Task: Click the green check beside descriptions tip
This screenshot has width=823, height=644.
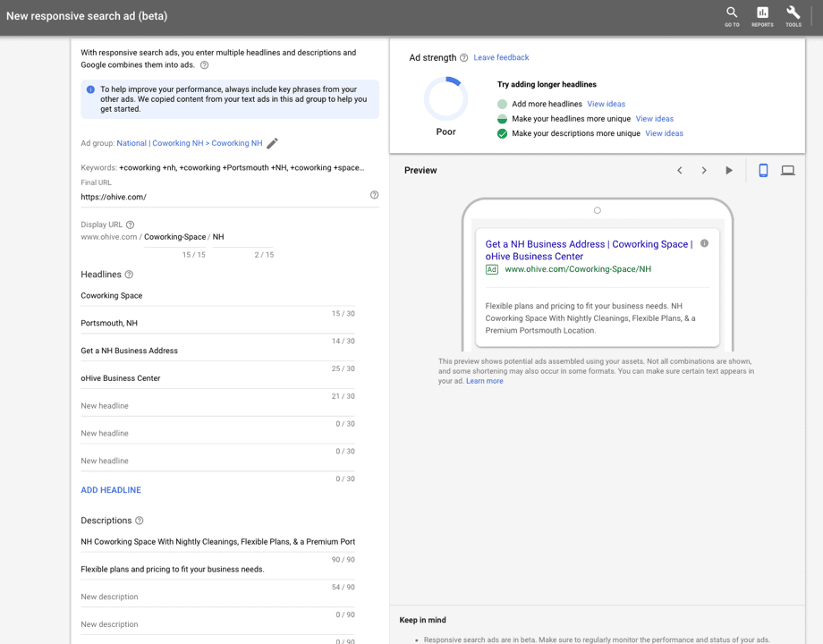Action: click(x=503, y=134)
